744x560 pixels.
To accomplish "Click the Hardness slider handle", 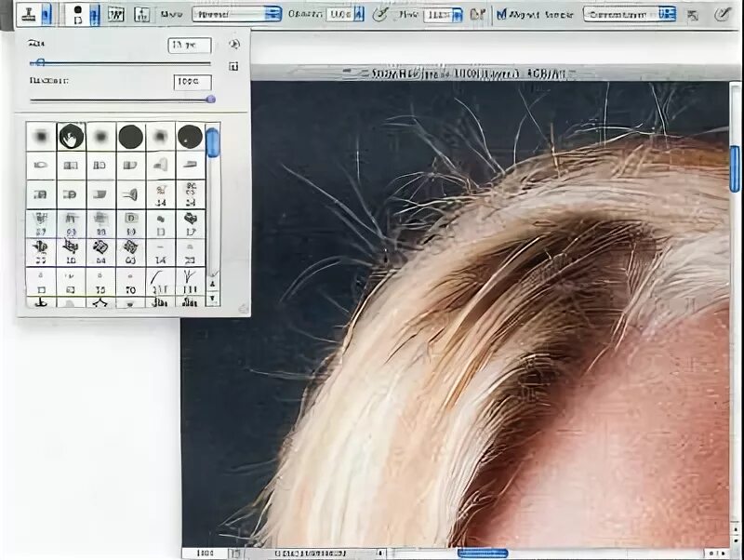I will click(x=211, y=100).
